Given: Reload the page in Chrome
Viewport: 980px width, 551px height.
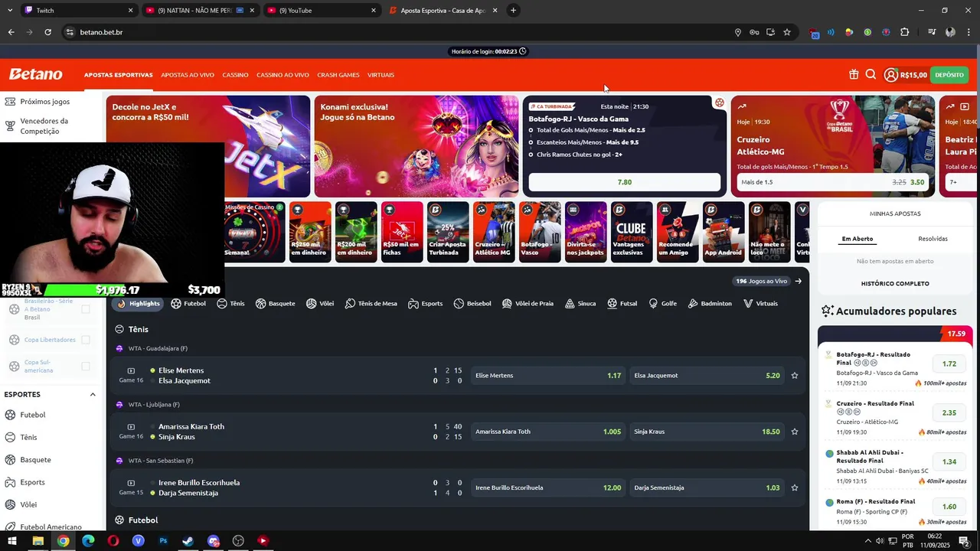Looking at the screenshot, I should [47, 32].
